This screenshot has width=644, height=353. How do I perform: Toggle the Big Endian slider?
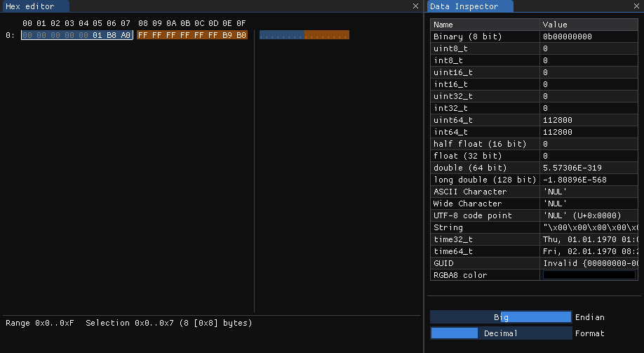(501, 317)
